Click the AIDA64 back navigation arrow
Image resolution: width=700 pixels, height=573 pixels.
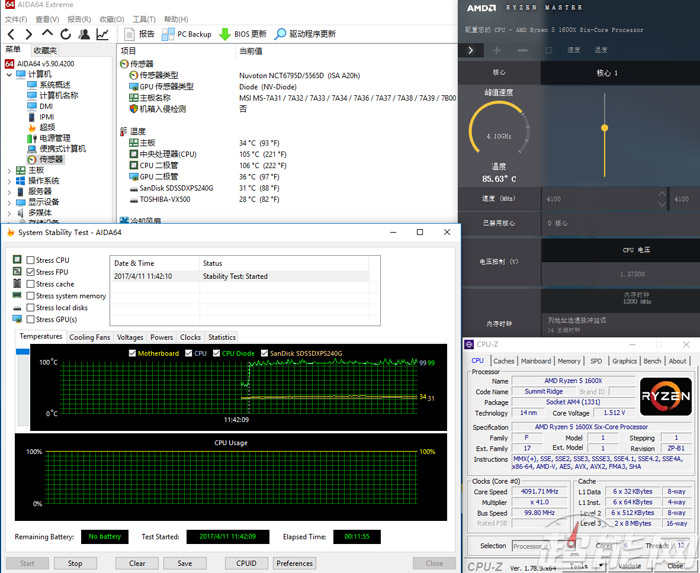11,34
